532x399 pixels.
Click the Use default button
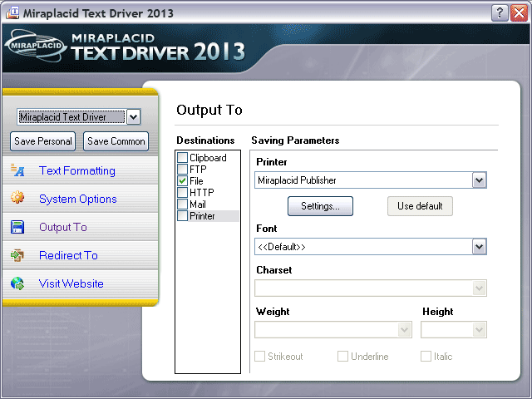420,206
